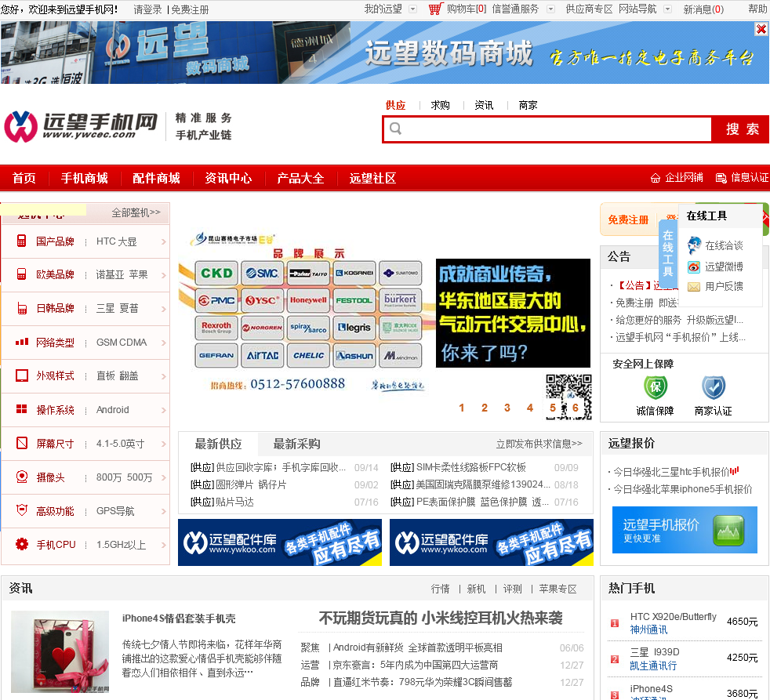The height and width of the screenshot is (700, 770).
Task: Select the 供应 search tab
Action: coord(395,105)
